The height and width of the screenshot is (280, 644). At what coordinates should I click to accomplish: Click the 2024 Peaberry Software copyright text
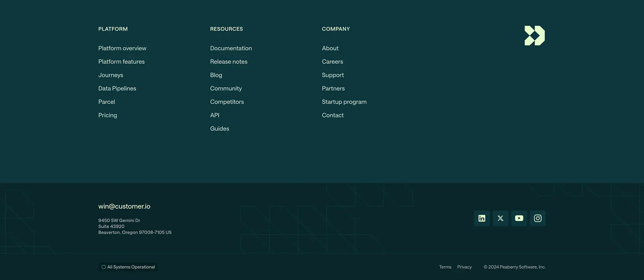514,267
